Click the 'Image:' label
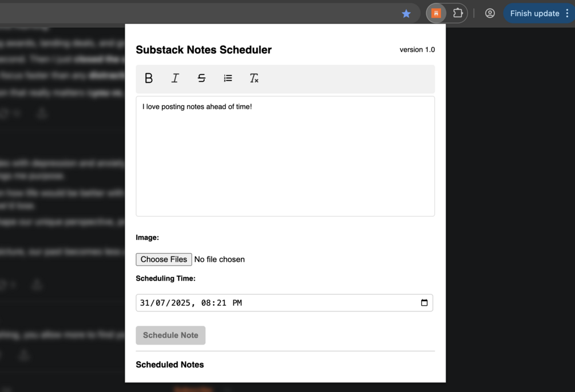Image resolution: width=575 pixels, height=392 pixels. tap(148, 237)
